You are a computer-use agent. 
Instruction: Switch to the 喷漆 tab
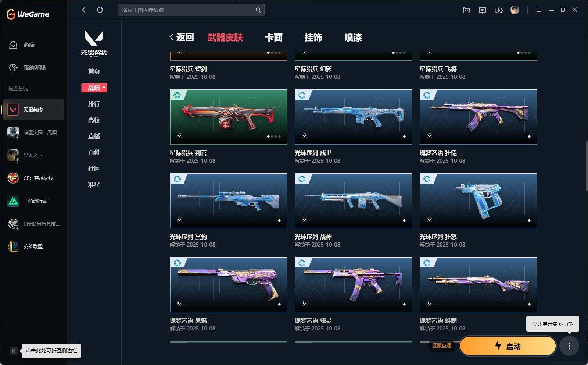point(353,38)
